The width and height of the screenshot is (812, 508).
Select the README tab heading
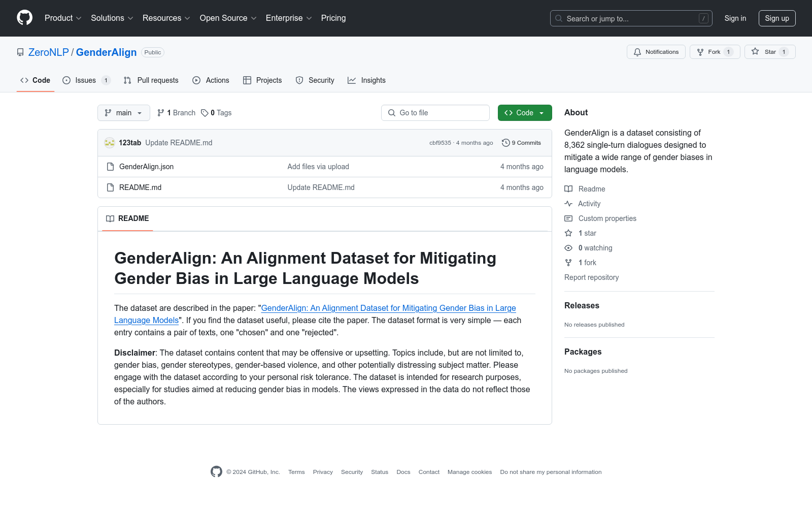[127, 218]
